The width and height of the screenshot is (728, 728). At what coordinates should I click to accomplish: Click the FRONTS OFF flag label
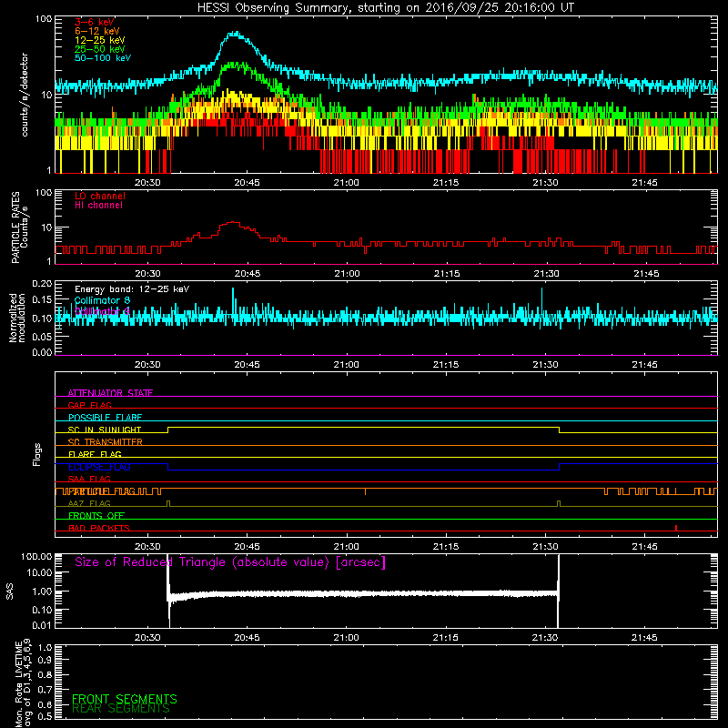coord(96,516)
